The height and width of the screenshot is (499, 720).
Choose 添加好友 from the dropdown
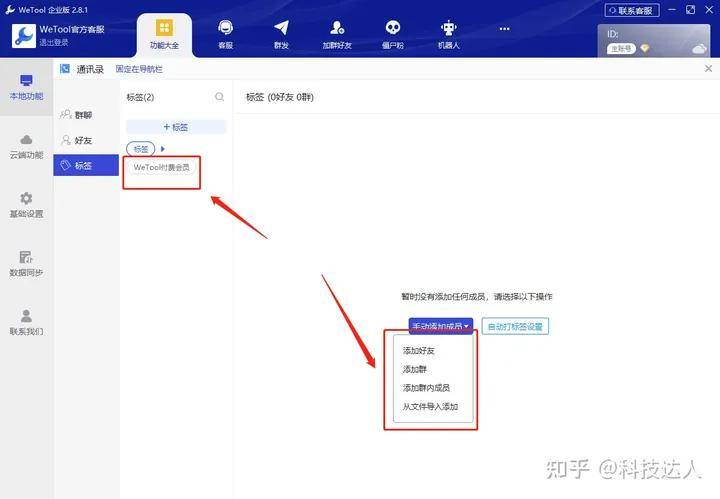[418, 351]
